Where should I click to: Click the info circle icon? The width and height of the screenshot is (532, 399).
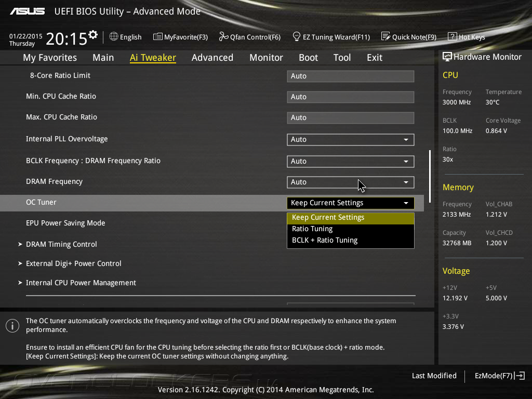coord(12,326)
